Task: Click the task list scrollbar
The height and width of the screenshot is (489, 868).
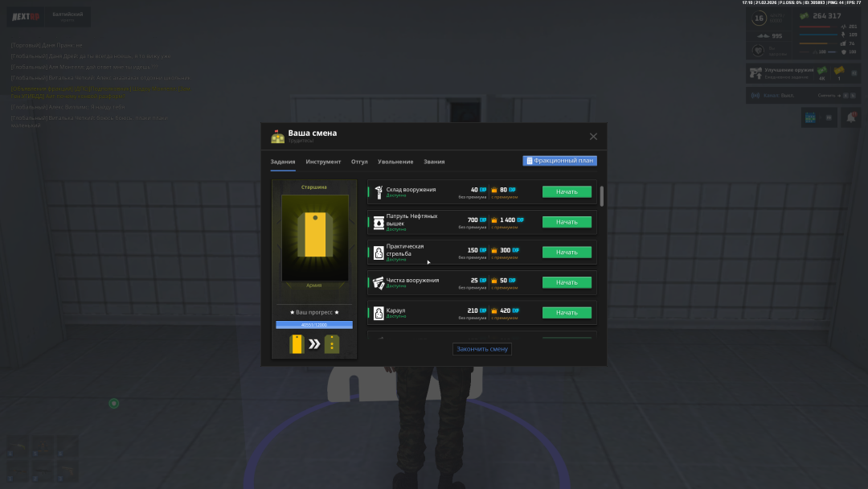Action: pos(602,195)
